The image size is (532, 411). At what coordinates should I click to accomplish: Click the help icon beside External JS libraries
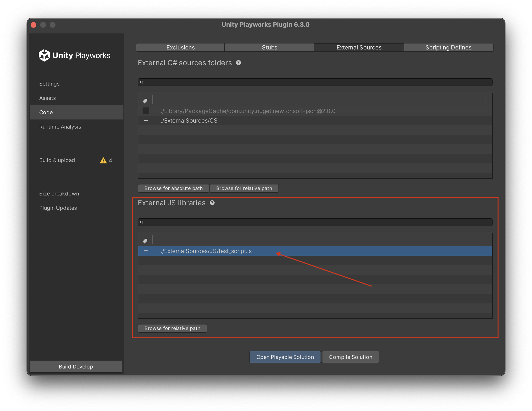212,203
